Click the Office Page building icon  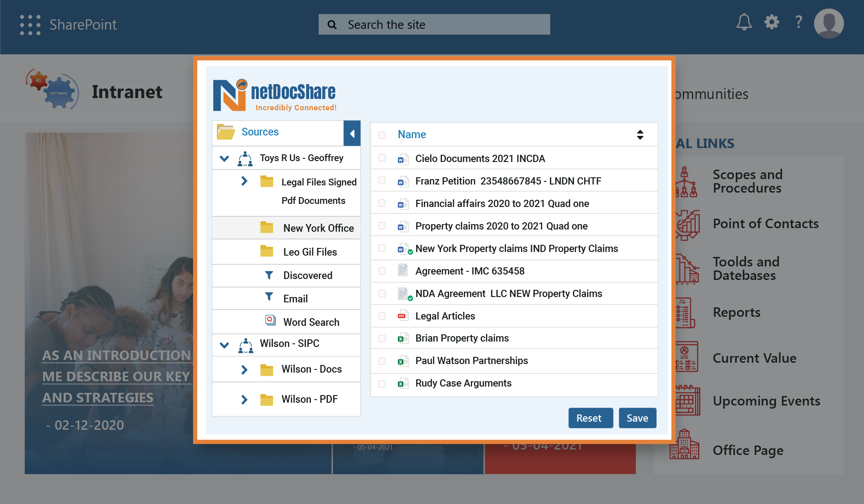pyautogui.click(x=684, y=444)
